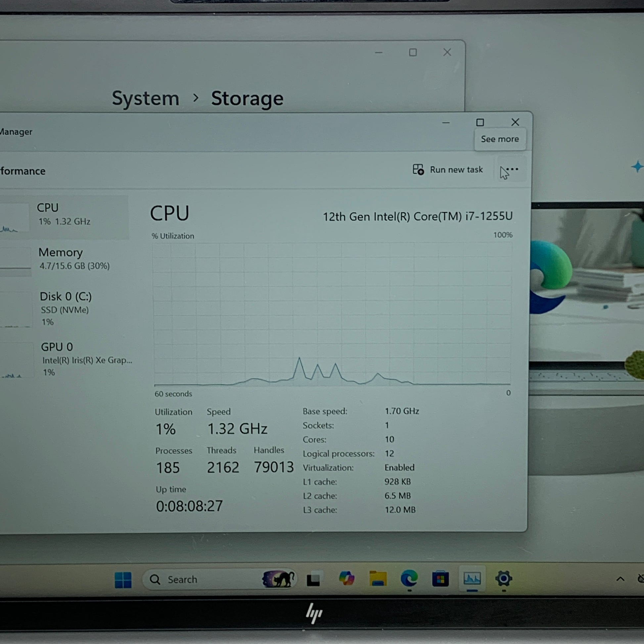Viewport: 644px width, 644px height.
Task: Launch Copilot from the taskbar
Action: (346, 579)
